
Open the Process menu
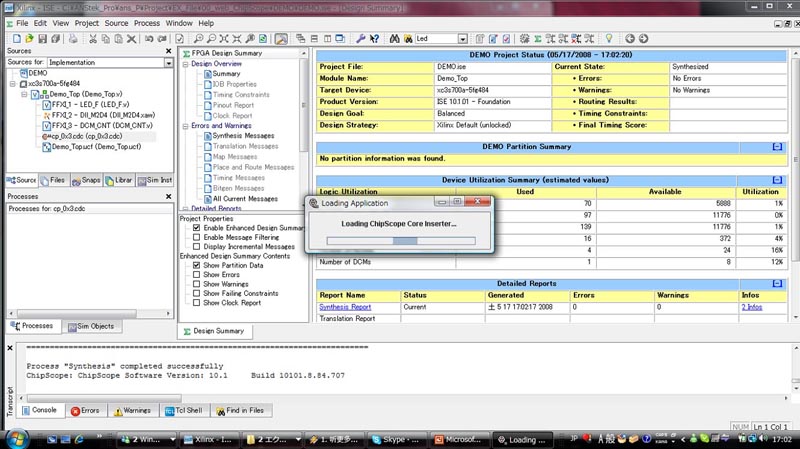pyautogui.click(x=147, y=23)
